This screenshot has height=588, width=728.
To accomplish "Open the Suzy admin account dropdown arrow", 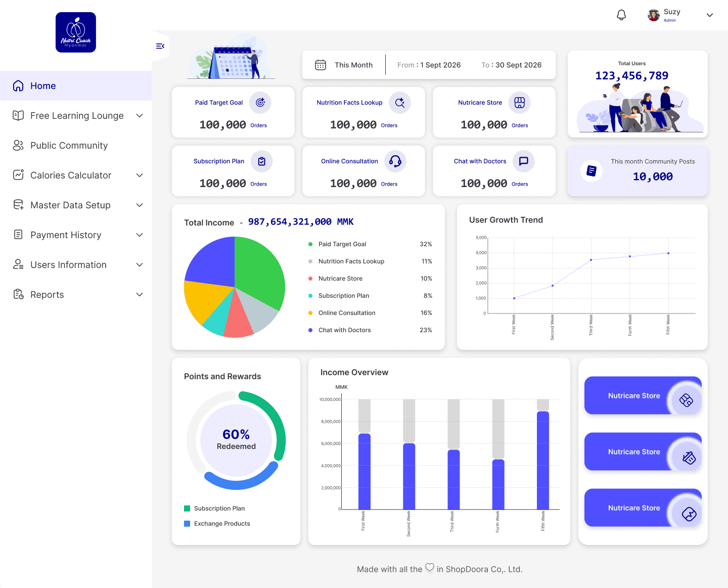I will [x=710, y=15].
